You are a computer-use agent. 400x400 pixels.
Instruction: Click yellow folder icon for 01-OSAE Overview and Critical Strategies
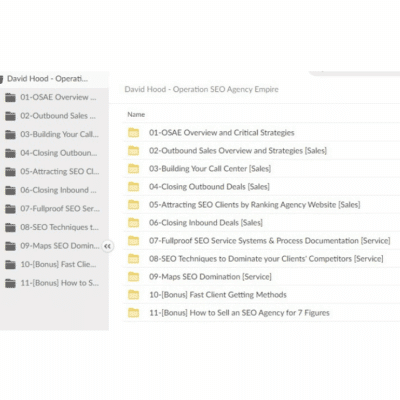pos(133,133)
